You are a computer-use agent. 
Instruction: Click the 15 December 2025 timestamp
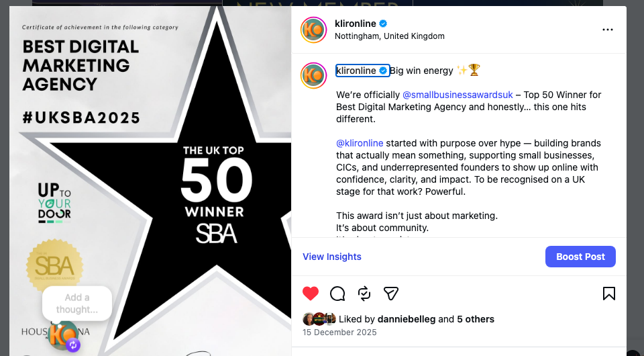(339, 332)
